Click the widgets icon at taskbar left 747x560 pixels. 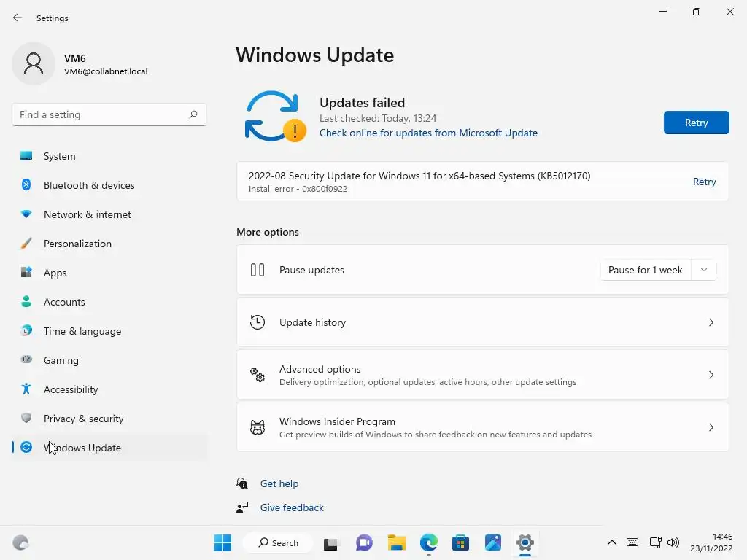pos(20,542)
